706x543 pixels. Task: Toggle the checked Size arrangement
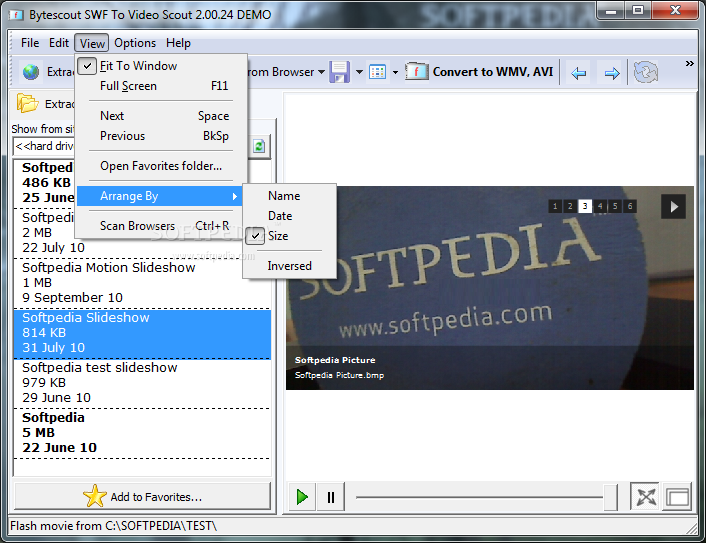click(290, 235)
